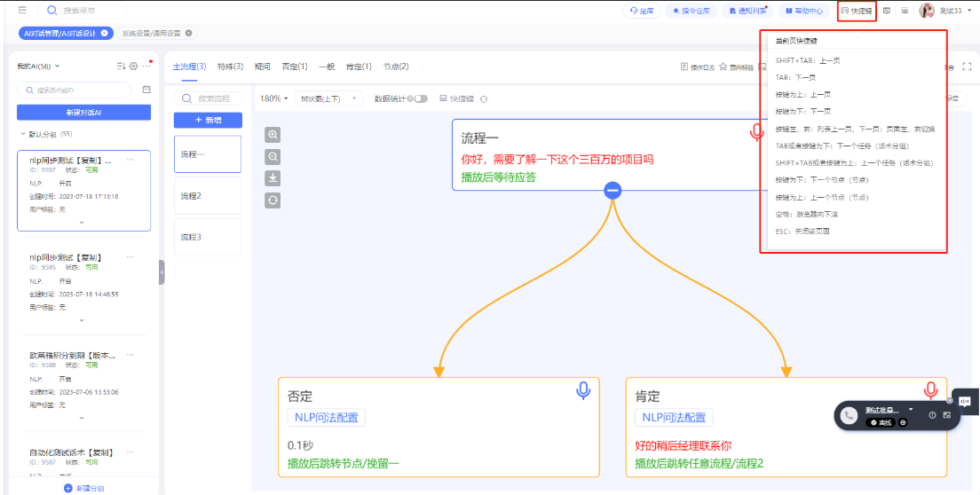Click the fullscreen icon at top right of panel

click(967, 67)
